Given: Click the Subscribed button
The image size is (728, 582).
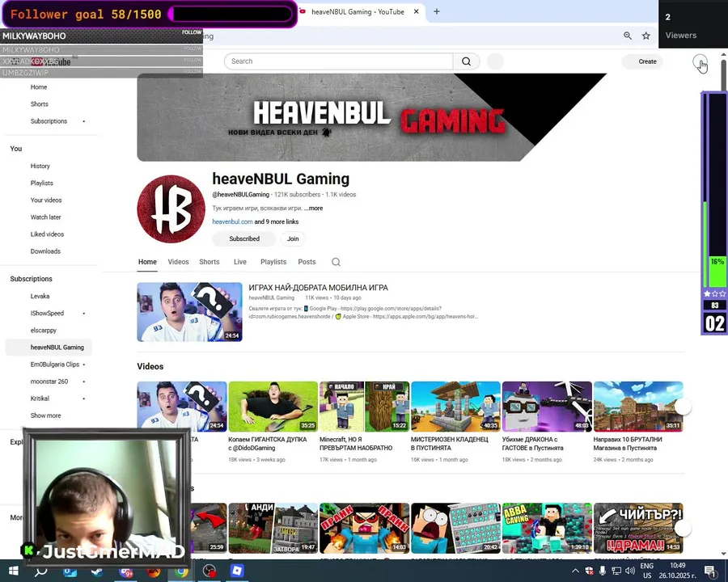Looking at the screenshot, I should pyautogui.click(x=244, y=238).
